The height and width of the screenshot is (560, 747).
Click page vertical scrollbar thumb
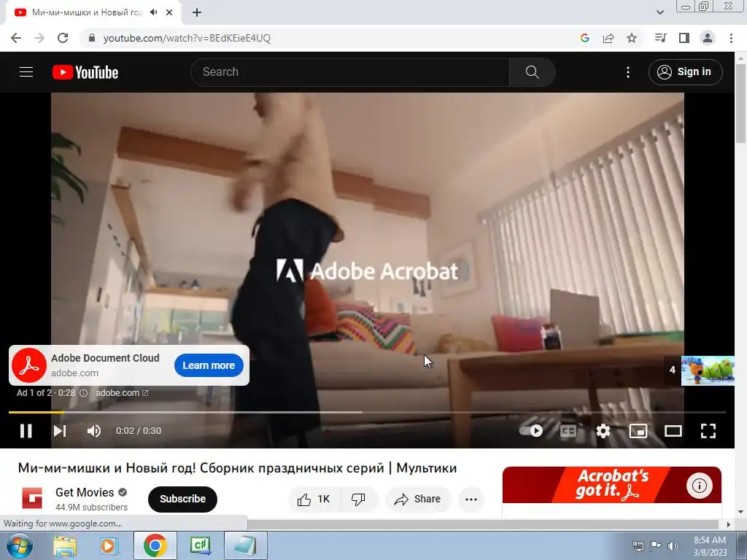[x=740, y=102]
